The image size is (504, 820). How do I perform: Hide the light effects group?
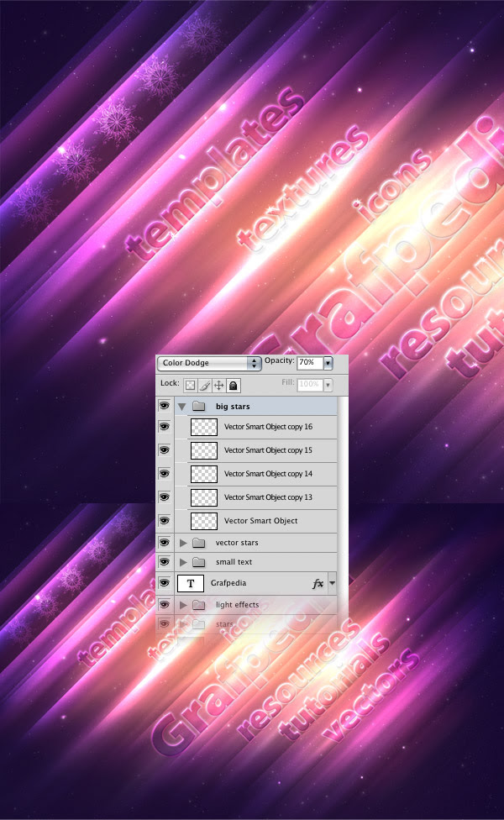[164, 605]
